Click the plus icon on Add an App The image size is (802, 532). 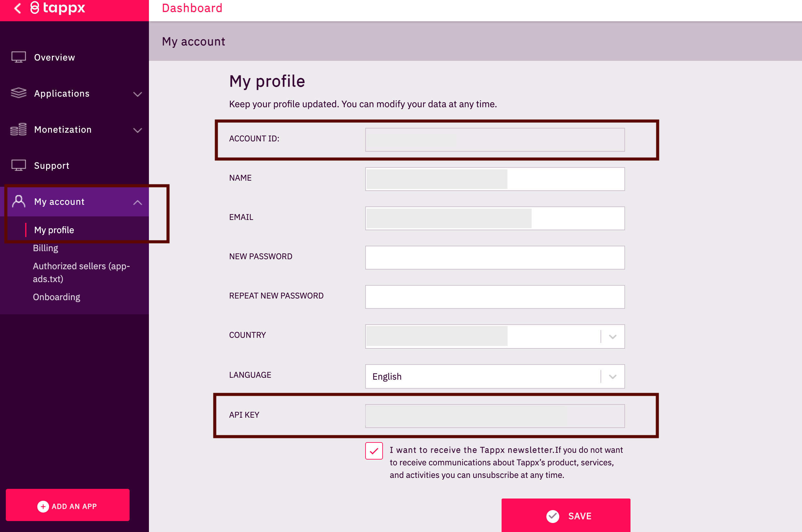click(x=43, y=506)
